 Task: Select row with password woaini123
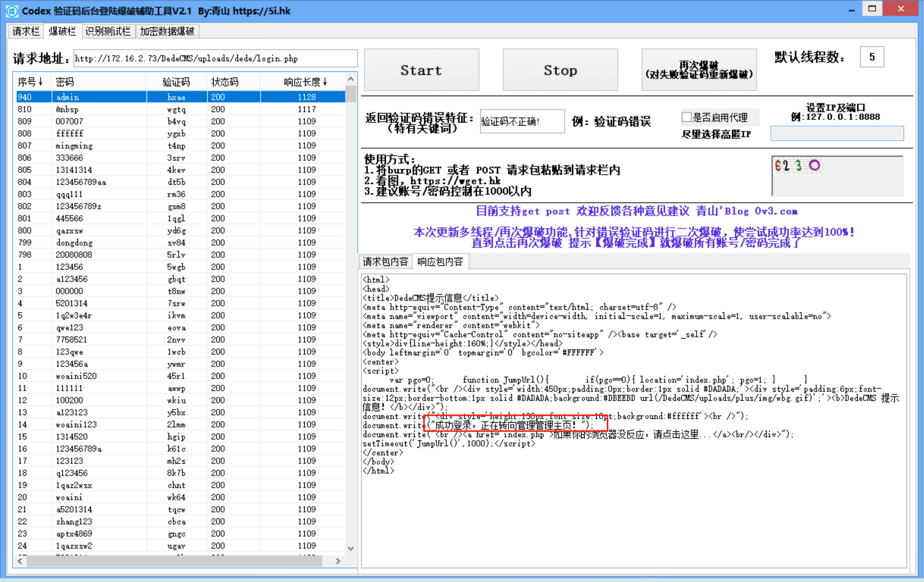181,424
